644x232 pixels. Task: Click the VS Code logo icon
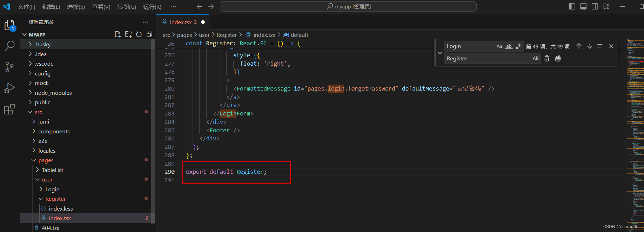[7, 6]
